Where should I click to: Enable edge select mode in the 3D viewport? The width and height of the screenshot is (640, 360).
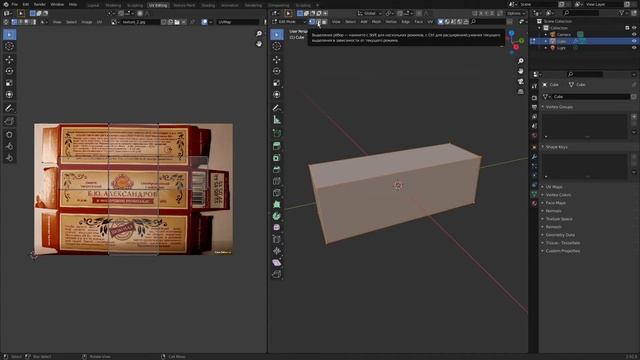tap(318, 22)
